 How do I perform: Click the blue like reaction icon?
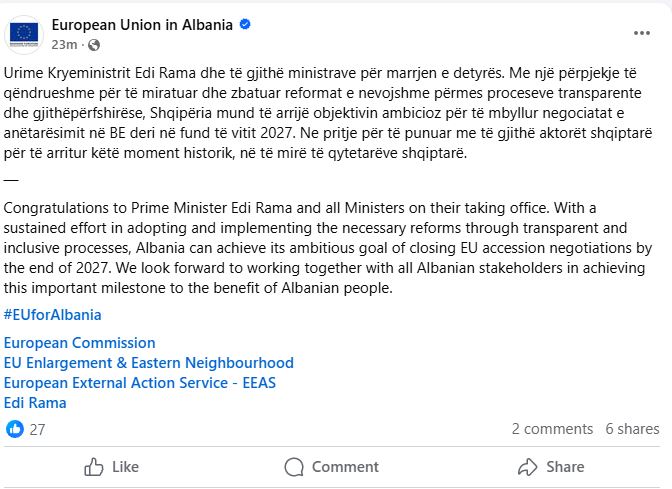coord(14,429)
